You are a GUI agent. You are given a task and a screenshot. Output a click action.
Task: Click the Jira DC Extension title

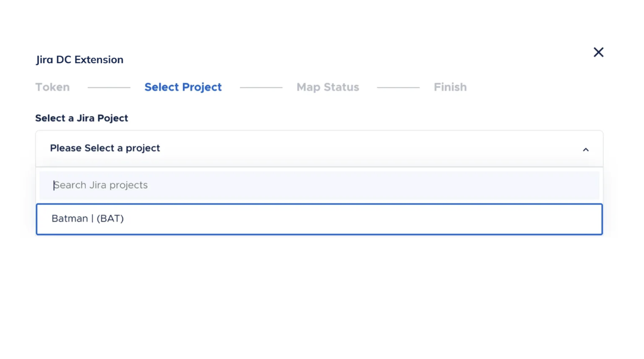(x=80, y=60)
